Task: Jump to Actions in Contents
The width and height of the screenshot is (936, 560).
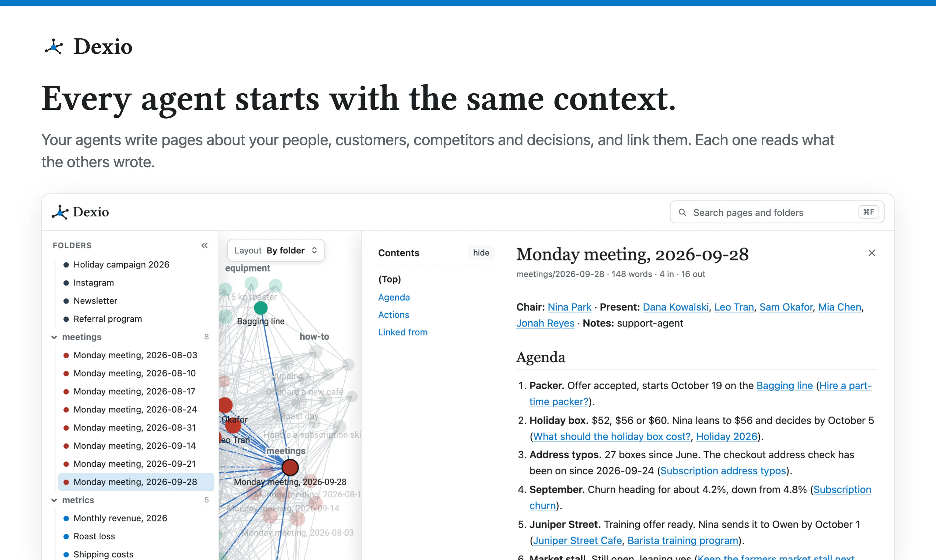Action: click(393, 315)
